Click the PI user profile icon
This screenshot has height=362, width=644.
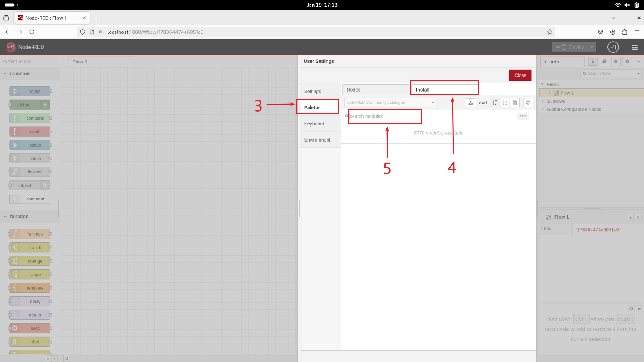(x=613, y=47)
